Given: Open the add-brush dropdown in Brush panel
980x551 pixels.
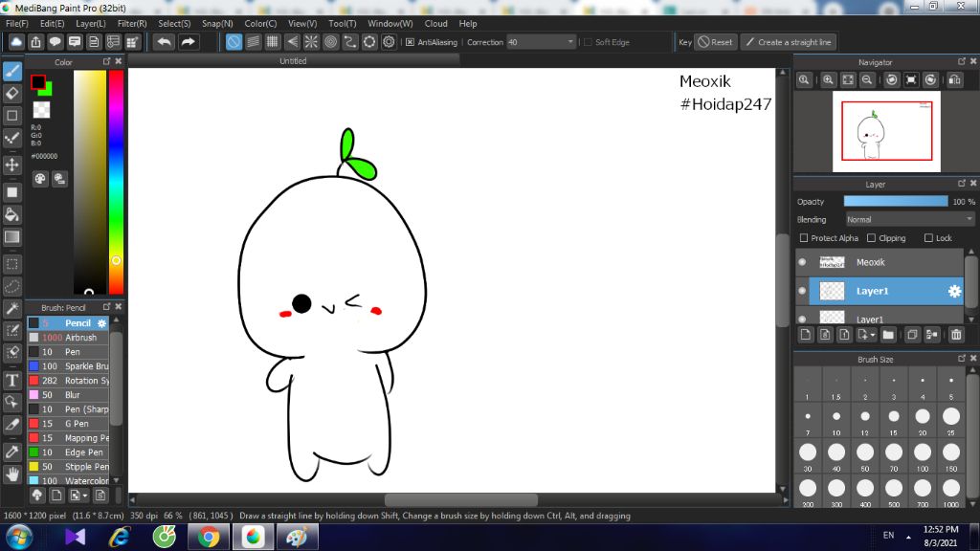Looking at the screenshot, I should (x=85, y=496).
